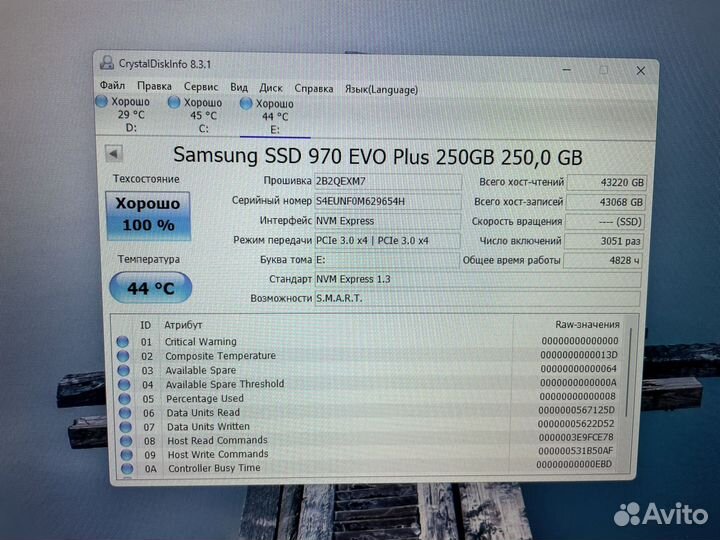Click the transfer mode field PCIe 3.0 x4
The height and width of the screenshot is (540, 720).
tap(387, 241)
